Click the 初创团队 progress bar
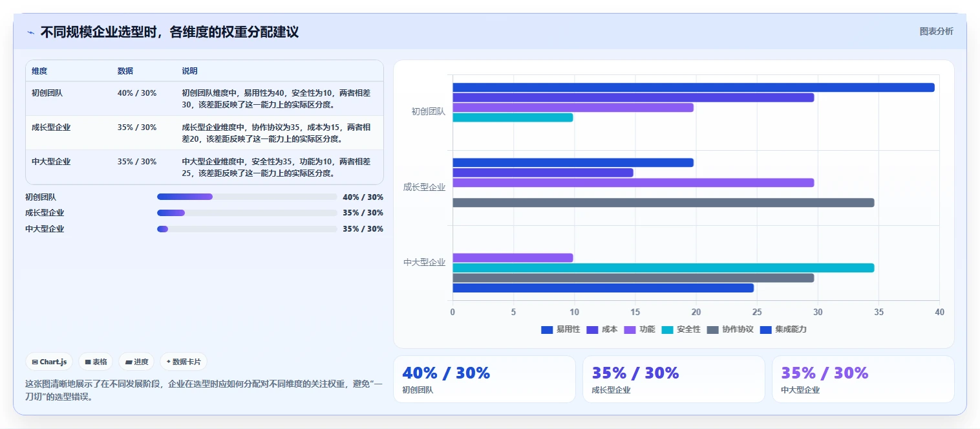The height and width of the screenshot is (429, 980). click(x=247, y=197)
